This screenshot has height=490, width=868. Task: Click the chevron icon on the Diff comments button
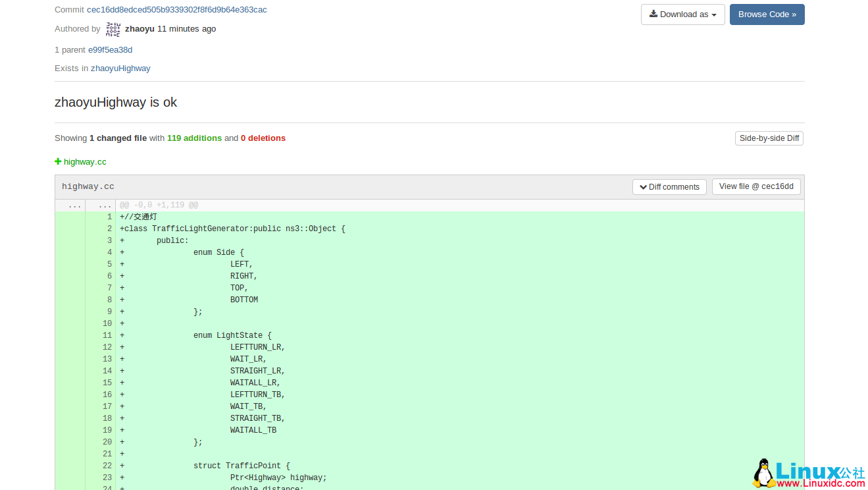643,186
